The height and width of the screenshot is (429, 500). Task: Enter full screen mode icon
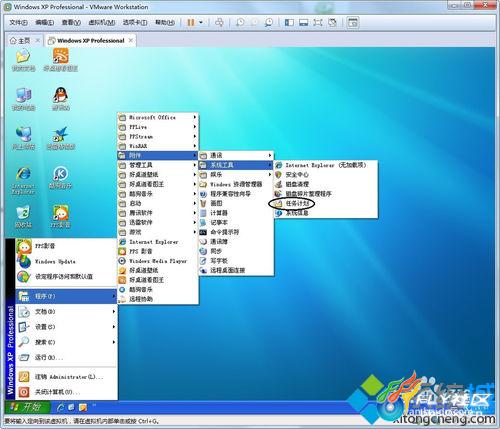click(318, 23)
